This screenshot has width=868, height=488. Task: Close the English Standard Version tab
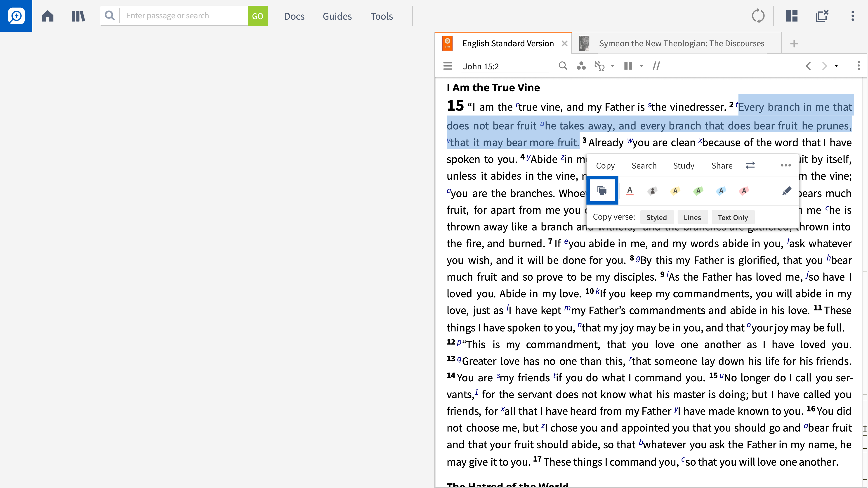click(x=564, y=43)
